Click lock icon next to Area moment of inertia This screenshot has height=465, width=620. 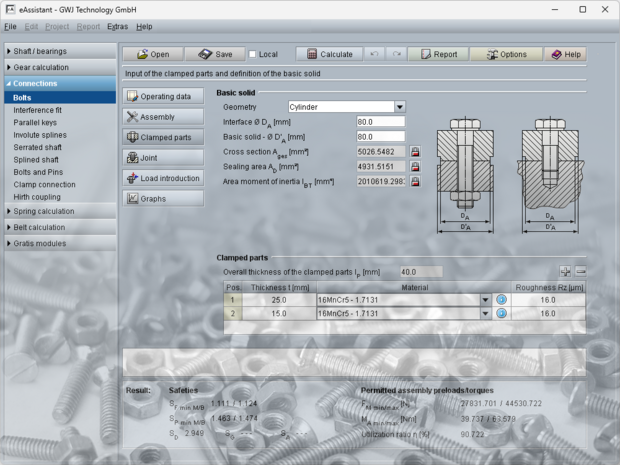point(415,182)
